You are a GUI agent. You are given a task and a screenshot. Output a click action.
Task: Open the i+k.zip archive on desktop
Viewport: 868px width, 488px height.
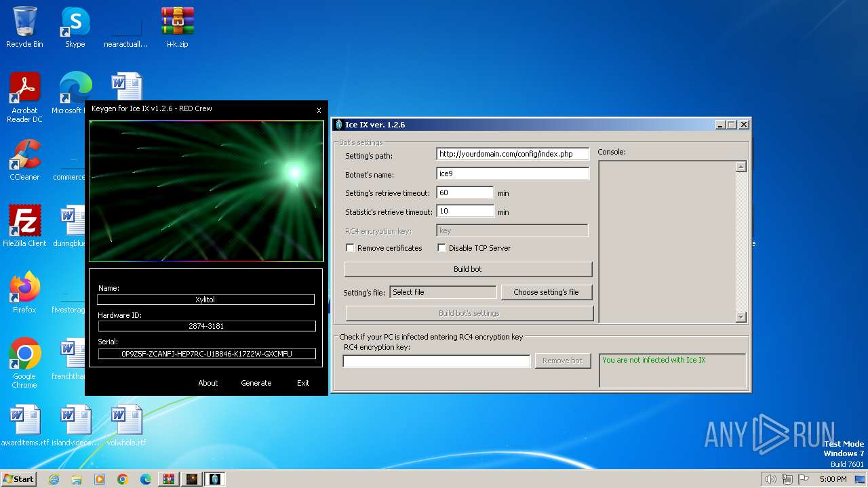177,27
